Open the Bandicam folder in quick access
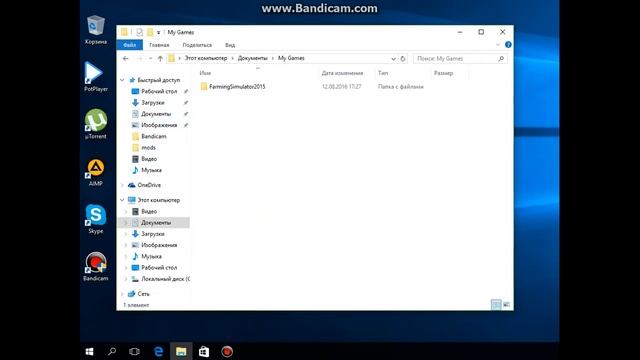This screenshot has width=640, height=360. click(x=153, y=136)
